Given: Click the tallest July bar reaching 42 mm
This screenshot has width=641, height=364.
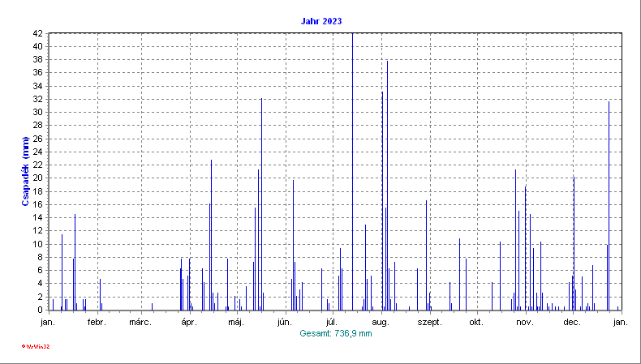Looking at the screenshot, I should 352,172.
